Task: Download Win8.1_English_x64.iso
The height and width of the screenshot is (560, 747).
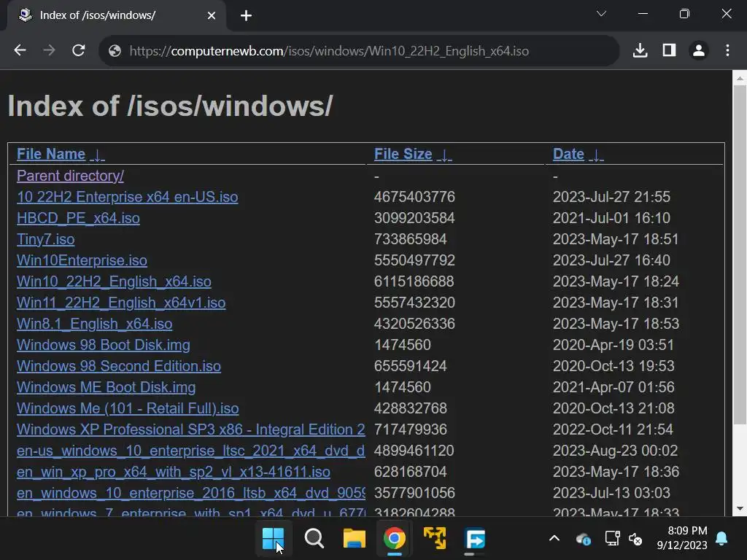Action: click(94, 324)
